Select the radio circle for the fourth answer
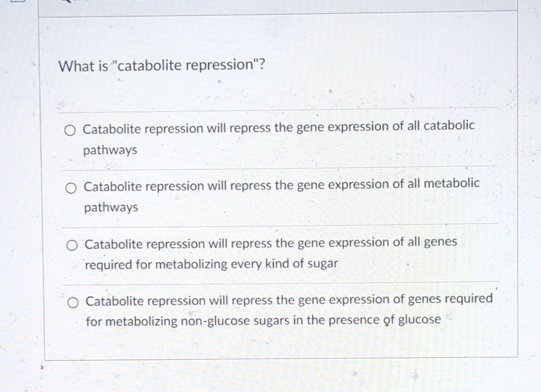Viewport: 541px width, 392px height. click(72, 302)
